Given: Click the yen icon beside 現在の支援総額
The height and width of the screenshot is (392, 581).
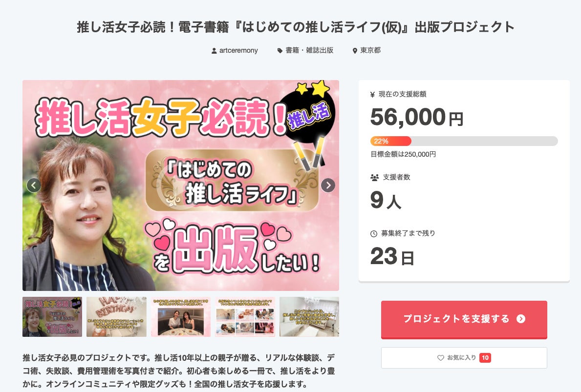Looking at the screenshot, I should click(372, 94).
